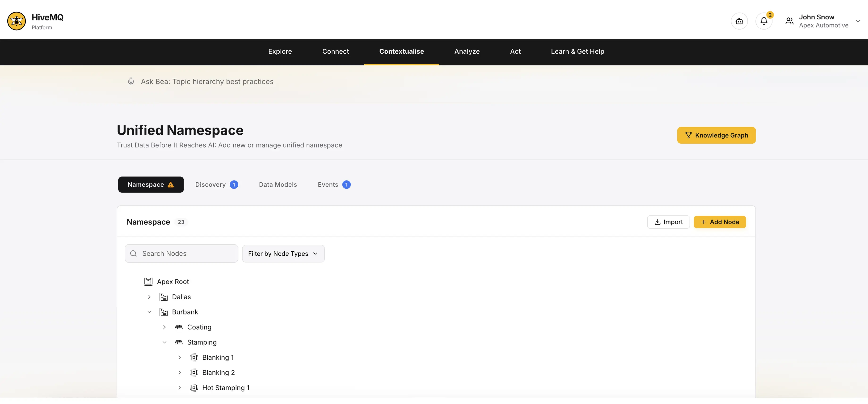Select the Apex Root tree item
Viewport: 868px width, 404px height.
[173, 282]
